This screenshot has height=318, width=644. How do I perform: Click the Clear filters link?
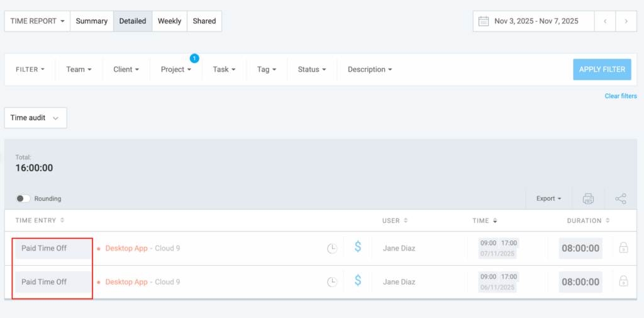620,96
